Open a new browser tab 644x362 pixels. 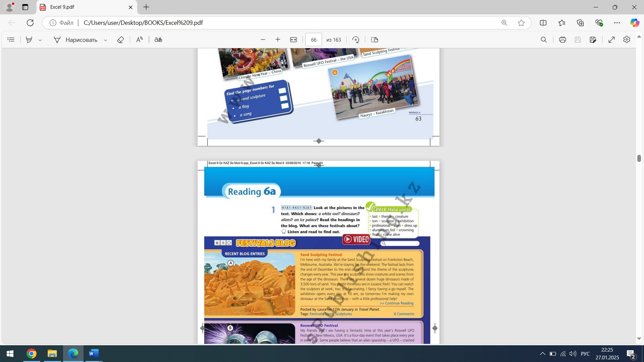point(146,7)
